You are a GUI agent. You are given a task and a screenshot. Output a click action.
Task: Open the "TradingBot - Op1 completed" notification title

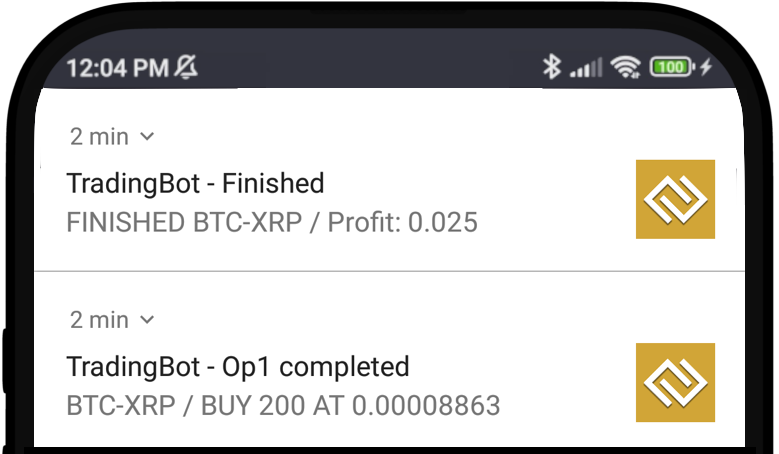point(238,367)
